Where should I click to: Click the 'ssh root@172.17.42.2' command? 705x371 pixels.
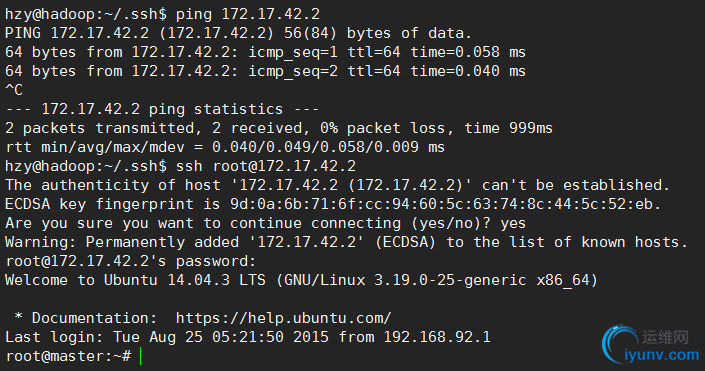pyautogui.click(x=266, y=166)
